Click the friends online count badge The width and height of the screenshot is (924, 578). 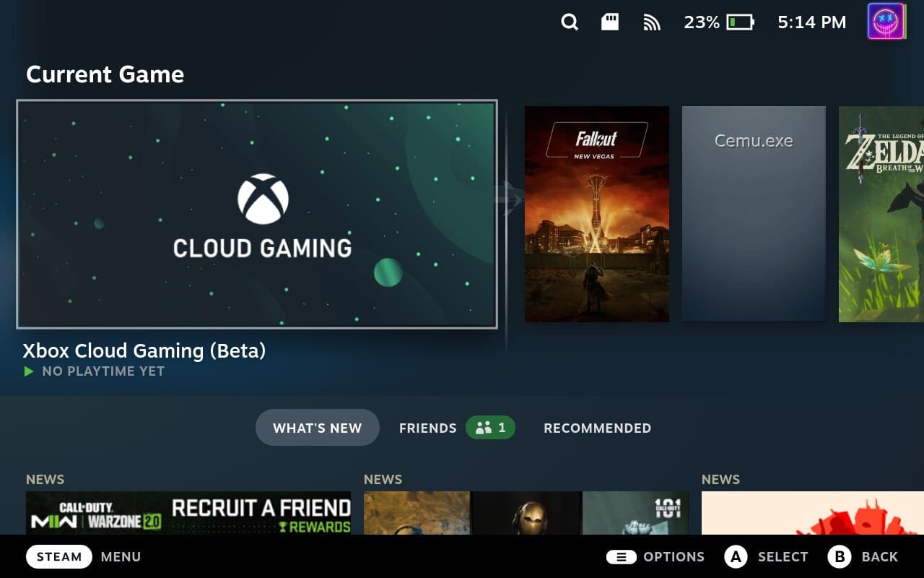point(490,428)
